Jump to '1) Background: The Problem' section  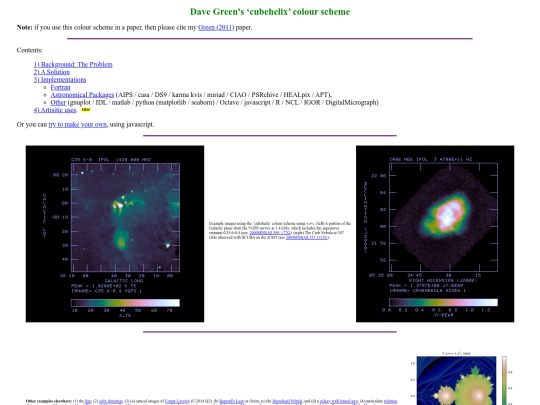click(73, 64)
